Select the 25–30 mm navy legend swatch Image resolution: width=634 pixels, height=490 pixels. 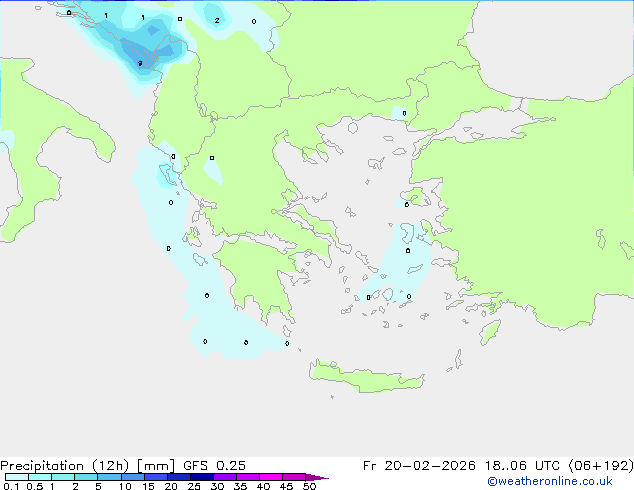pyautogui.click(x=202, y=477)
